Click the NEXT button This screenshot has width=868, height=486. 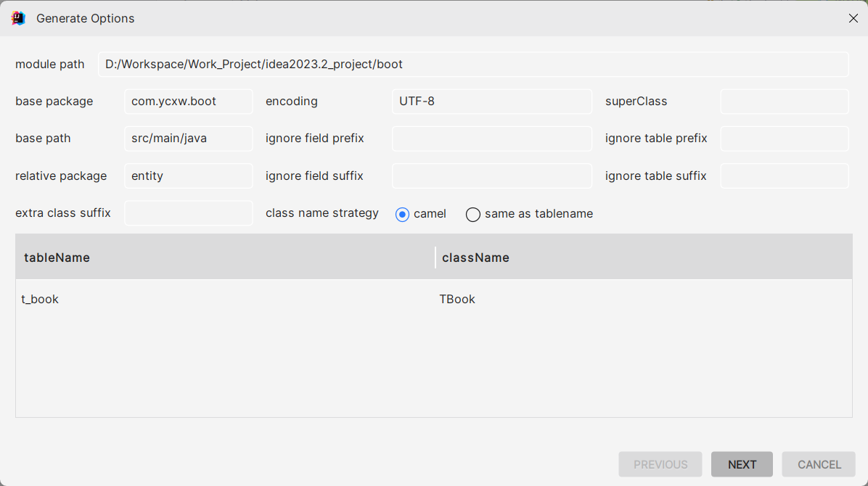742,464
